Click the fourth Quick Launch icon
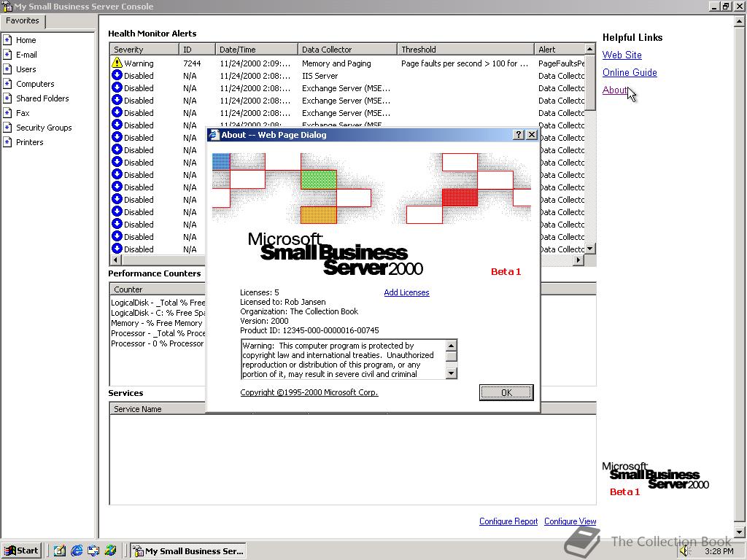This screenshot has height=560, width=747. (x=111, y=551)
